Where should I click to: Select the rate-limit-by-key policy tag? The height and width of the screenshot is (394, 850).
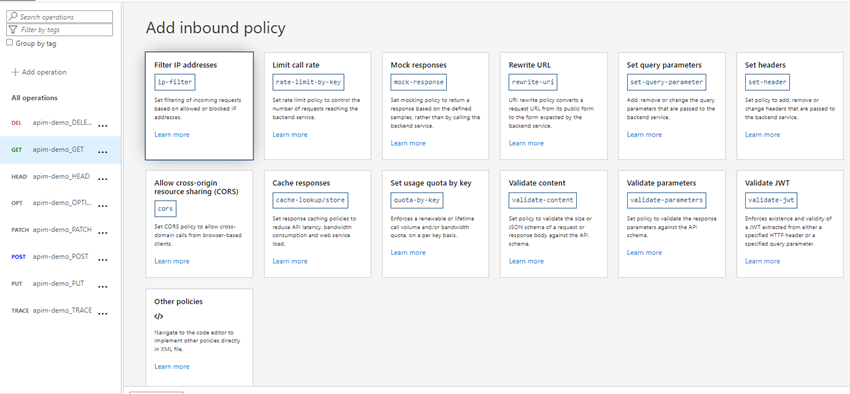click(x=308, y=82)
